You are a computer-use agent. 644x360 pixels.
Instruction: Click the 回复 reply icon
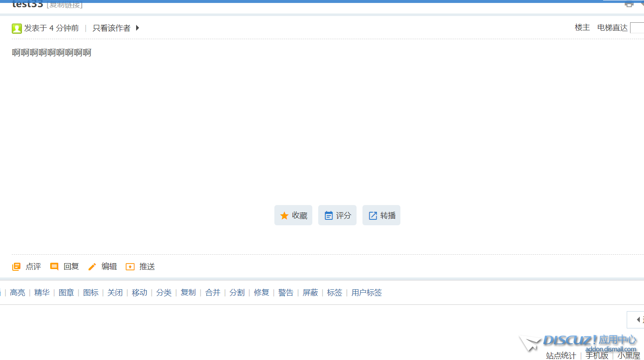coord(54,267)
